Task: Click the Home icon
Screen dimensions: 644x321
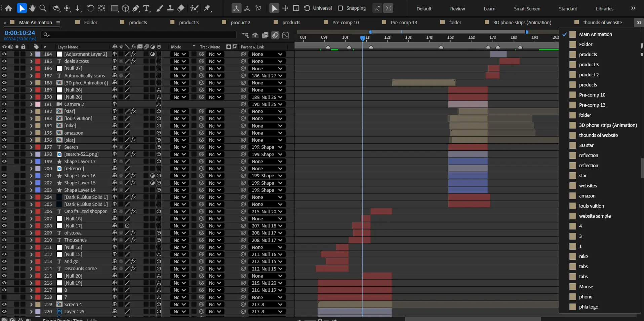Action: 8,8
